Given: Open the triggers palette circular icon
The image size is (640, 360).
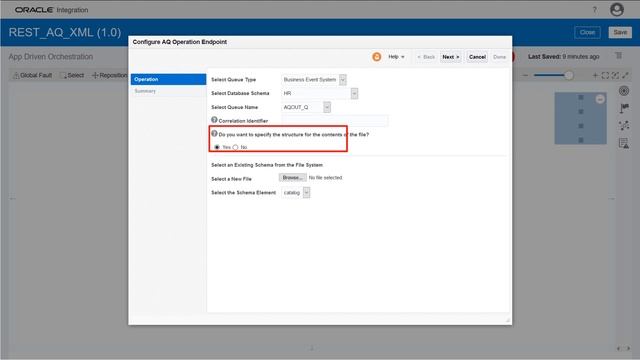Looking at the screenshot, I should [624, 91].
